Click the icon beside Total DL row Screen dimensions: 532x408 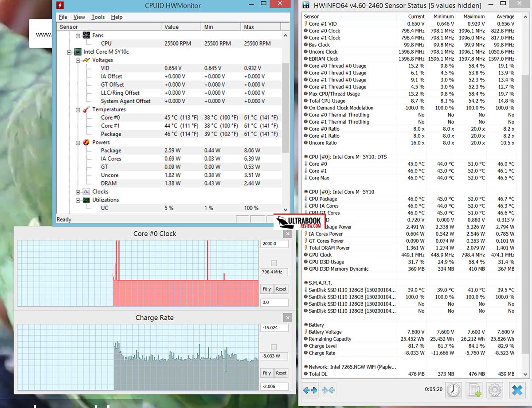tap(305, 374)
